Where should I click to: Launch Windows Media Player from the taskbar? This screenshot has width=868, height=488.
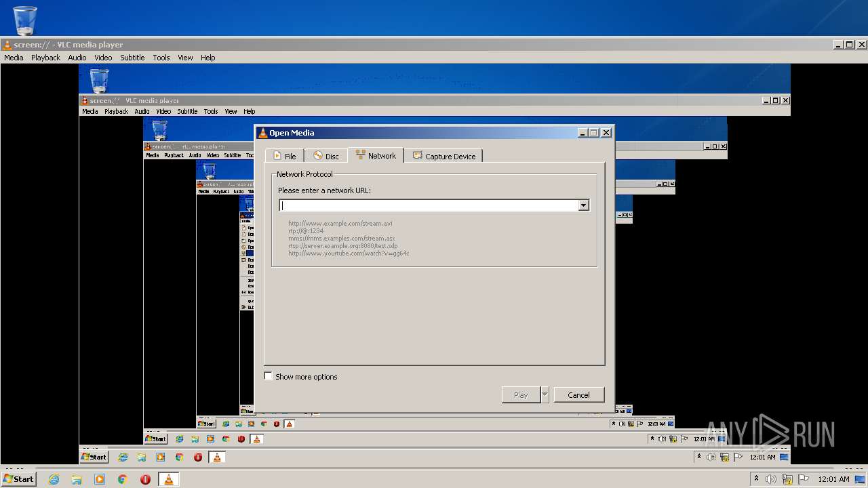click(x=100, y=479)
